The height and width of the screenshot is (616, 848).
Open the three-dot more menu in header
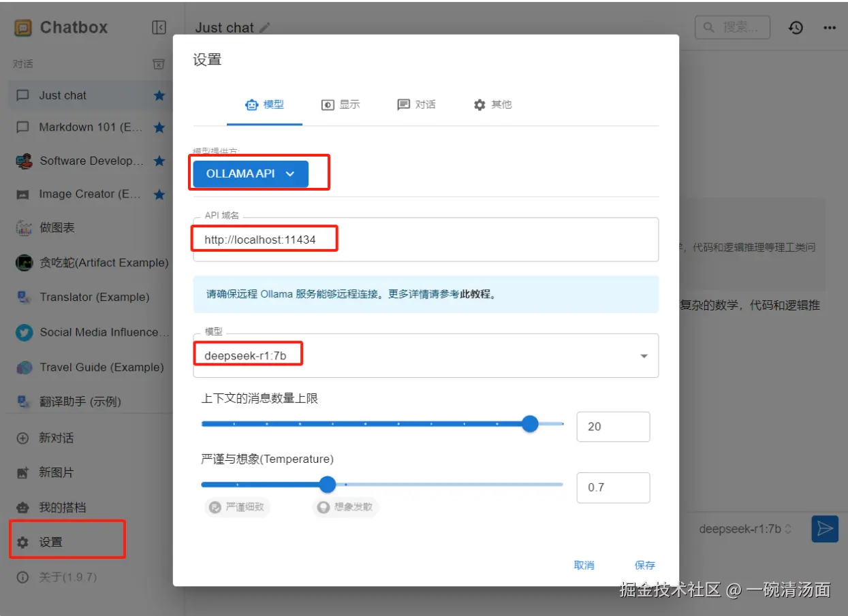pyautogui.click(x=830, y=28)
